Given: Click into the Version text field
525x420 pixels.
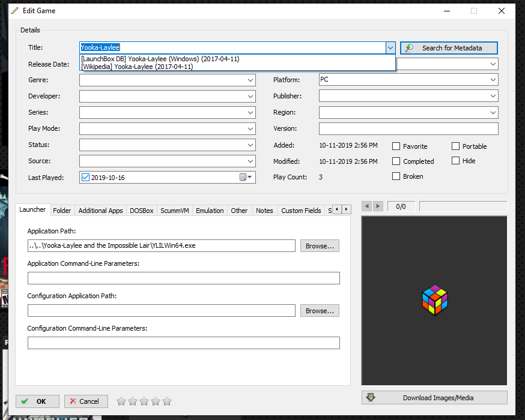Looking at the screenshot, I should 408,129.
